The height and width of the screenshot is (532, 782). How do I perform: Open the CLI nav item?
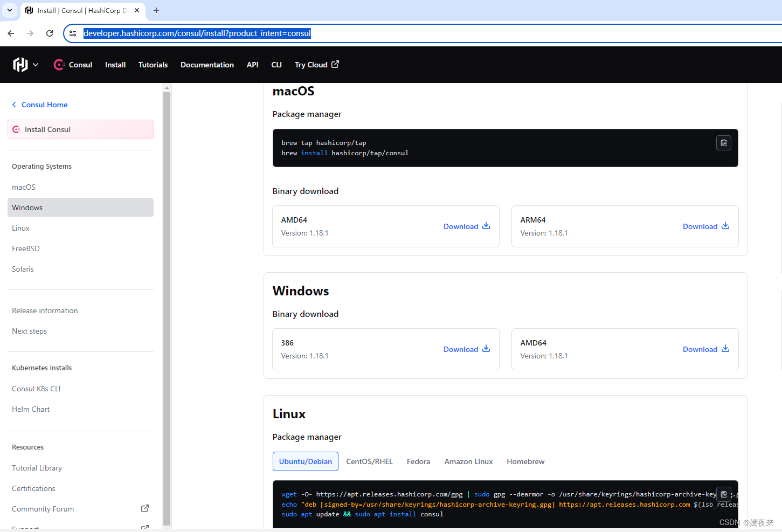pos(276,65)
